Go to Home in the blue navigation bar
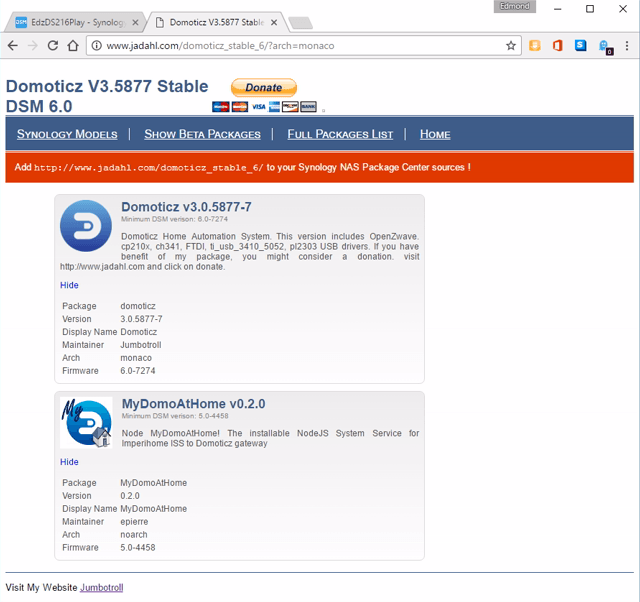This screenshot has height=602, width=640. coord(435,134)
